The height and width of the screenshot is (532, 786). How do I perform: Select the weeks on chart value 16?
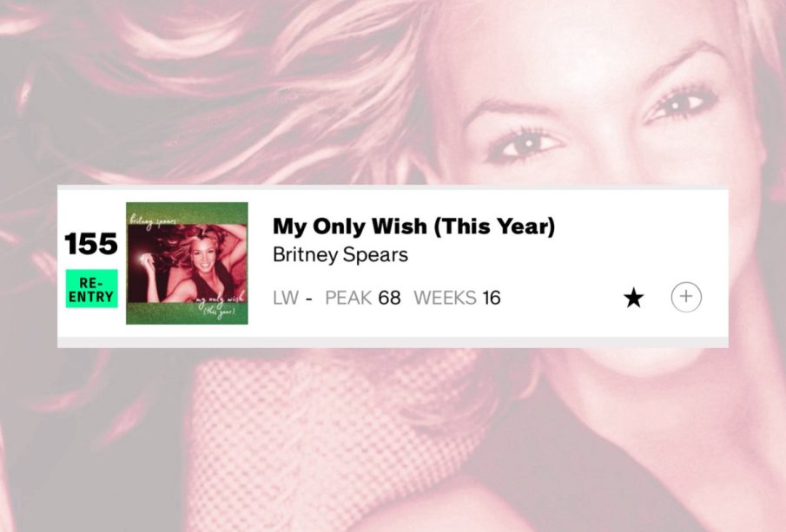pyautogui.click(x=492, y=298)
